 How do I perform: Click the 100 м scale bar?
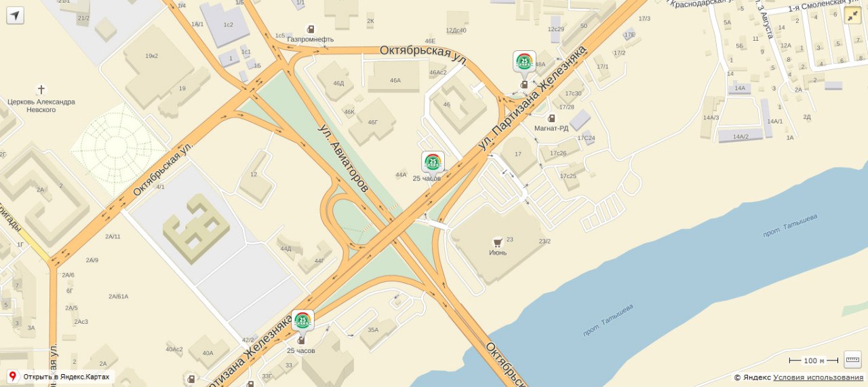[814, 361]
